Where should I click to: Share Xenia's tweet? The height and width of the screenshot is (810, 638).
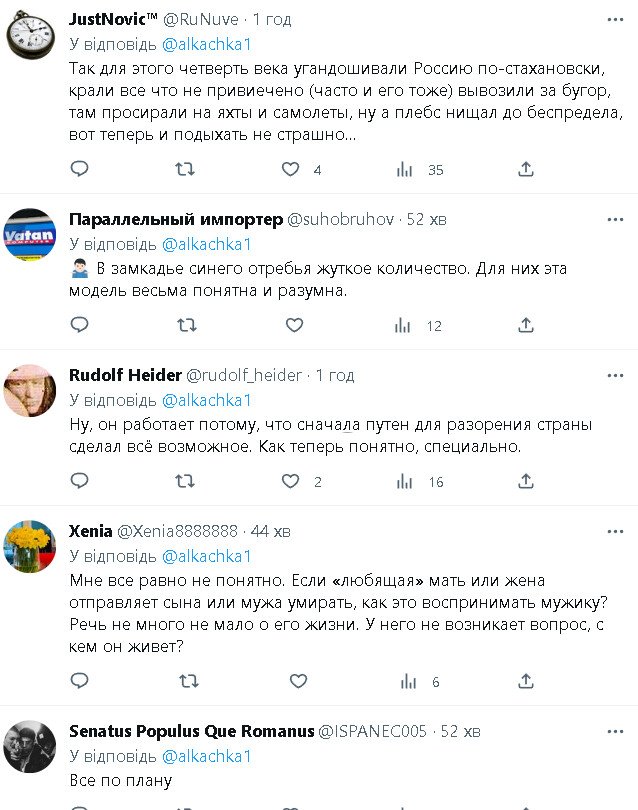coord(526,681)
